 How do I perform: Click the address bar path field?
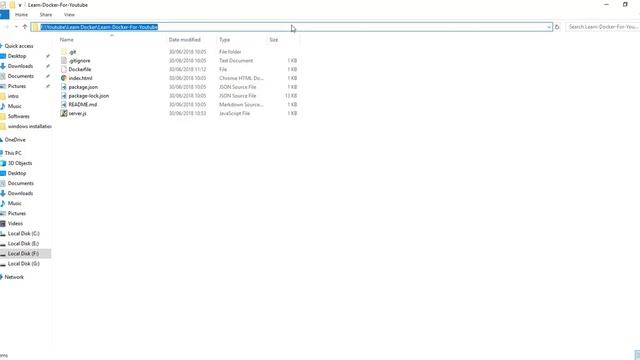291,27
